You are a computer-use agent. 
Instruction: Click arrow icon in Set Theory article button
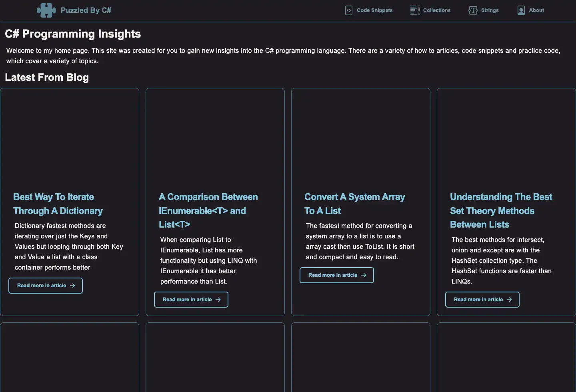pos(509,300)
